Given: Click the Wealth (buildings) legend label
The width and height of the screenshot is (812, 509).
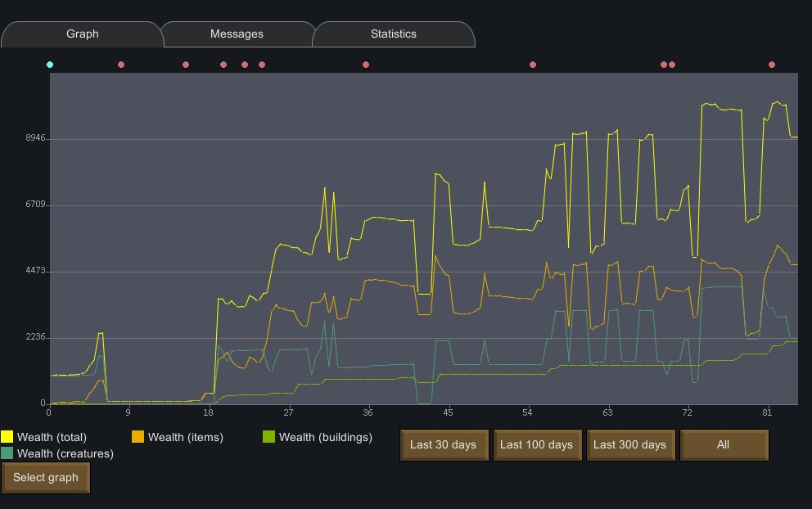Looking at the screenshot, I should point(325,437).
